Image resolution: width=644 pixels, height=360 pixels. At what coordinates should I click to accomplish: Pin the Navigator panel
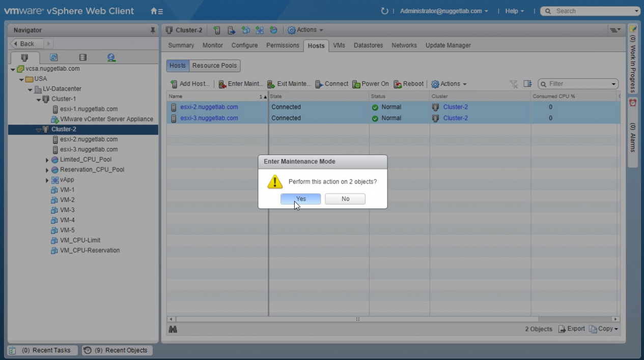pos(152,31)
